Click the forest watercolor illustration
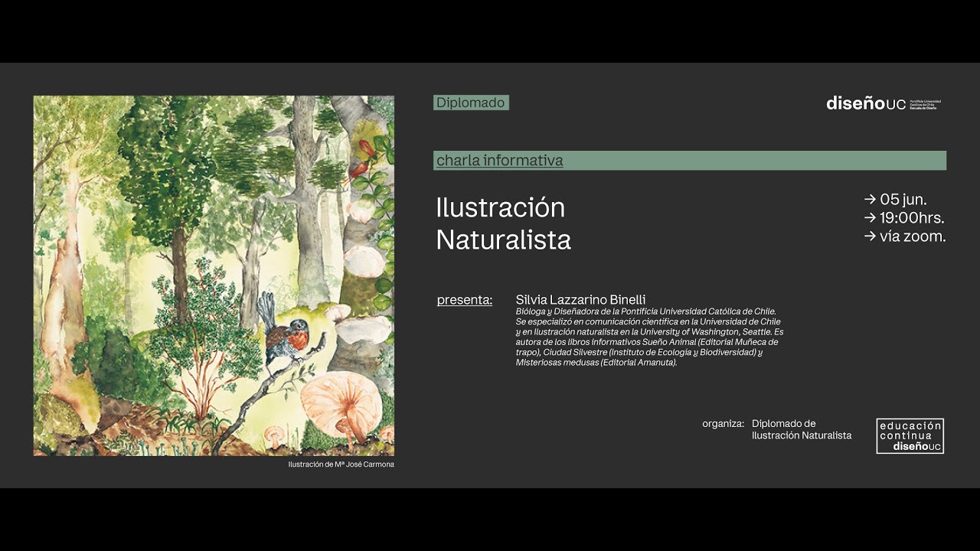 (214, 275)
